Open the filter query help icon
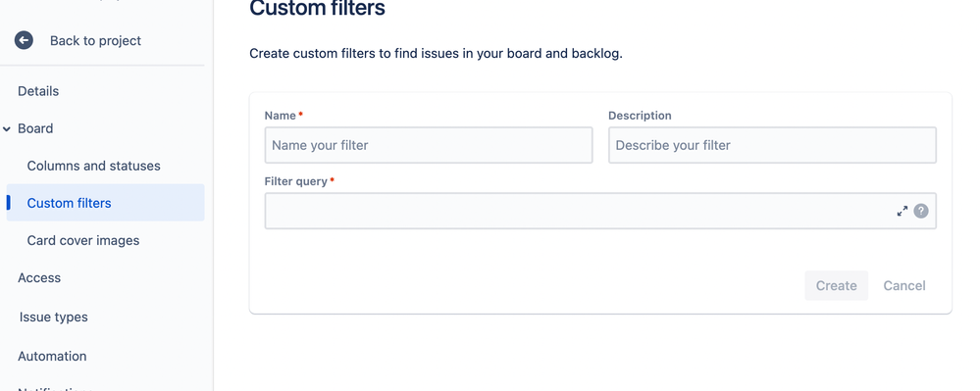980x391 pixels. click(920, 211)
